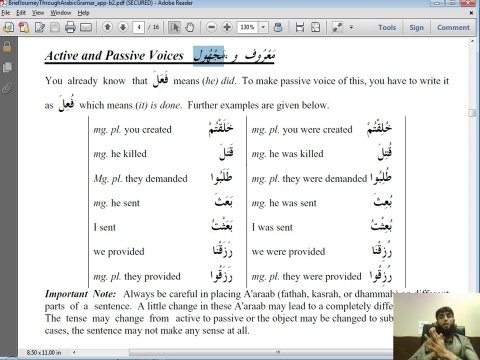Click the Create PDF online icon

(24, 27)
